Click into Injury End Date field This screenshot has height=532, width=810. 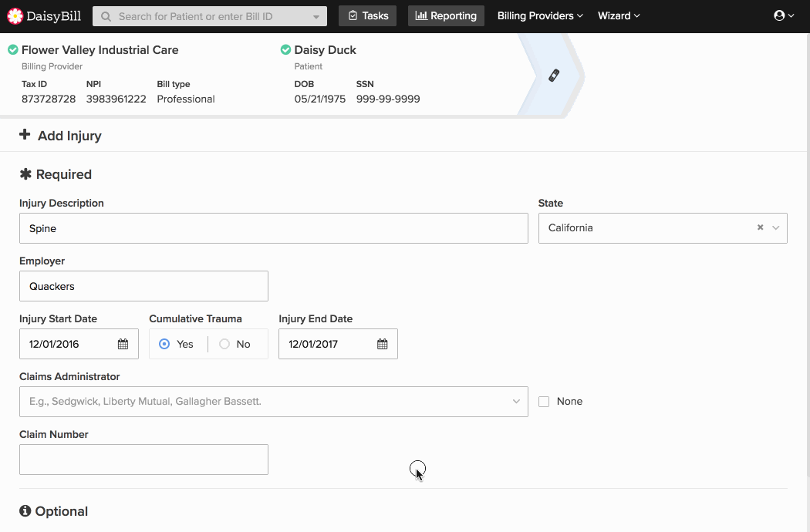click(x=339, y=344)
